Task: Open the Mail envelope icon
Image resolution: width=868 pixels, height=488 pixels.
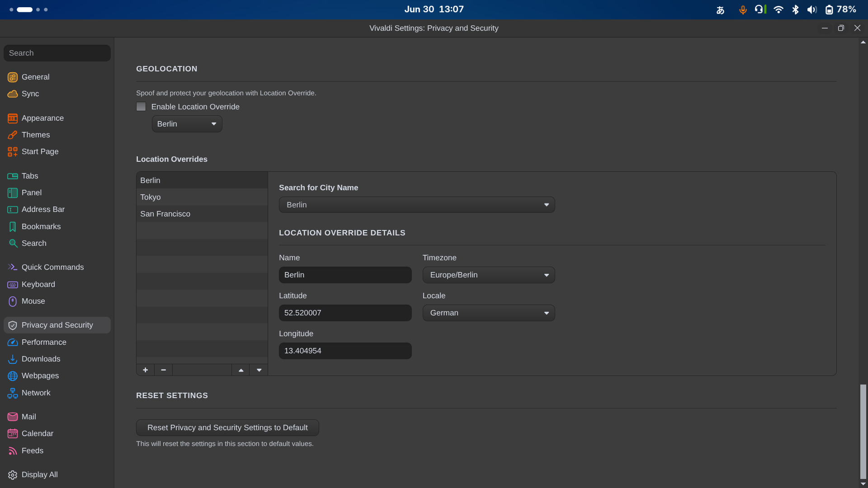Action: [13, 417]
